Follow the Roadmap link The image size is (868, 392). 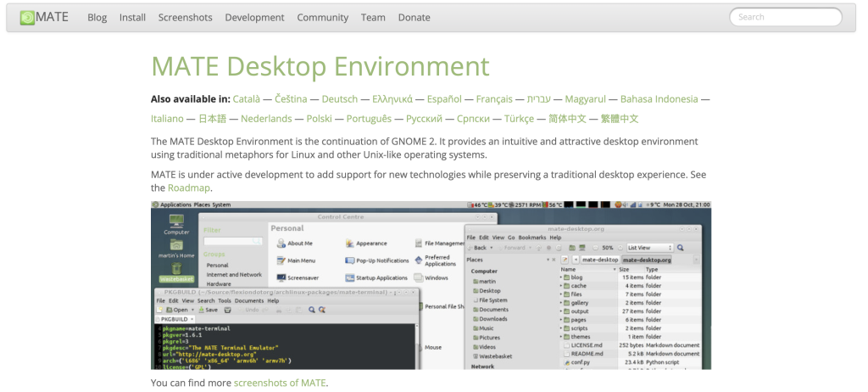point(189,188)
